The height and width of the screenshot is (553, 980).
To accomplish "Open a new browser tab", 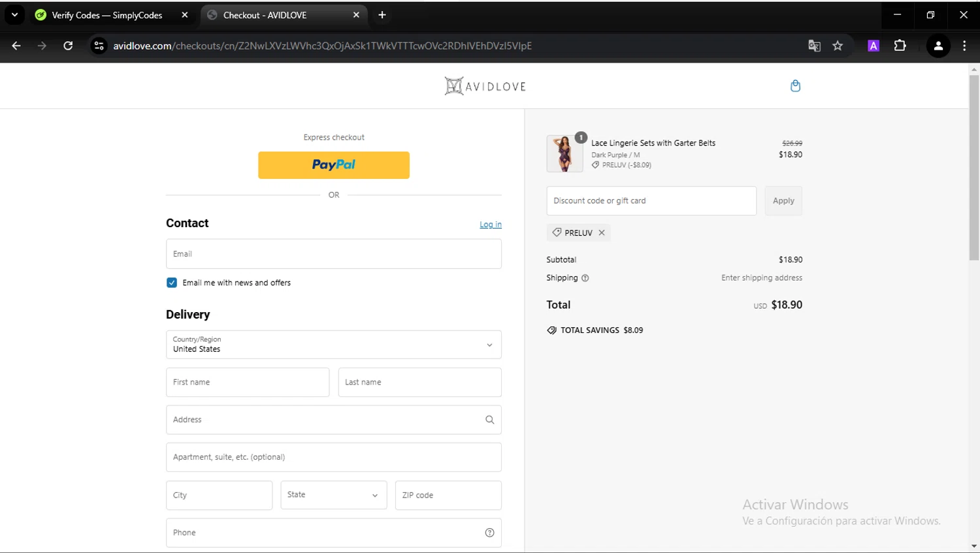I will click(x=382, y=14).
